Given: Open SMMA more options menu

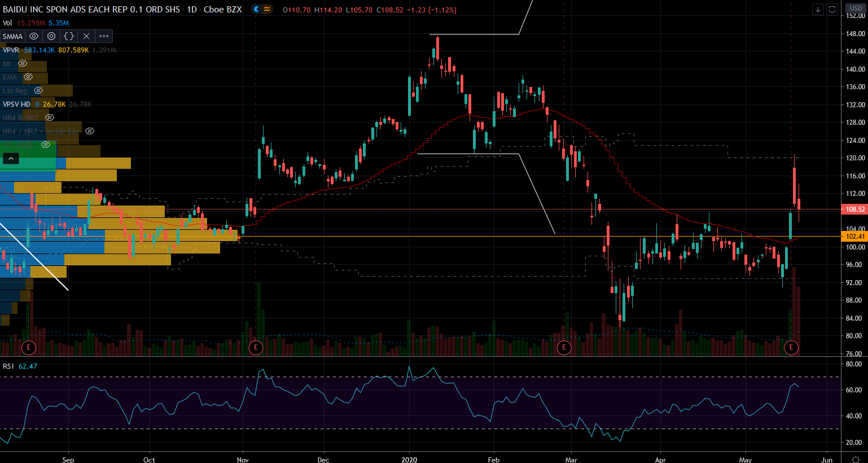Looking at the screenshot, I should click(104, 36).
